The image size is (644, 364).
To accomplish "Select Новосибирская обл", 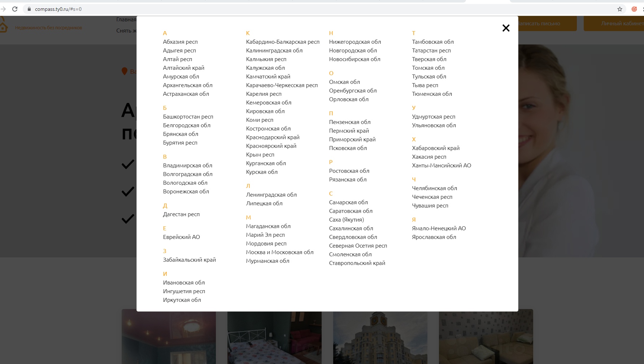I will pyautogui.click(x=354, y=59).
